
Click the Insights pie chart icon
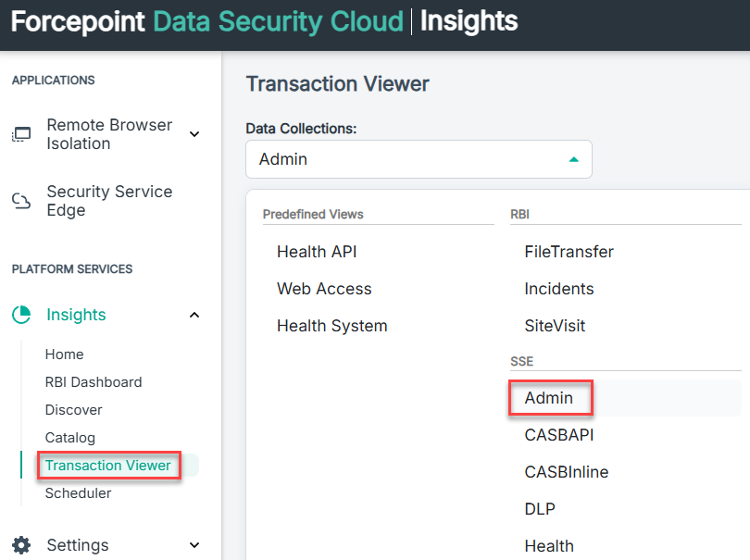[21, 315]
